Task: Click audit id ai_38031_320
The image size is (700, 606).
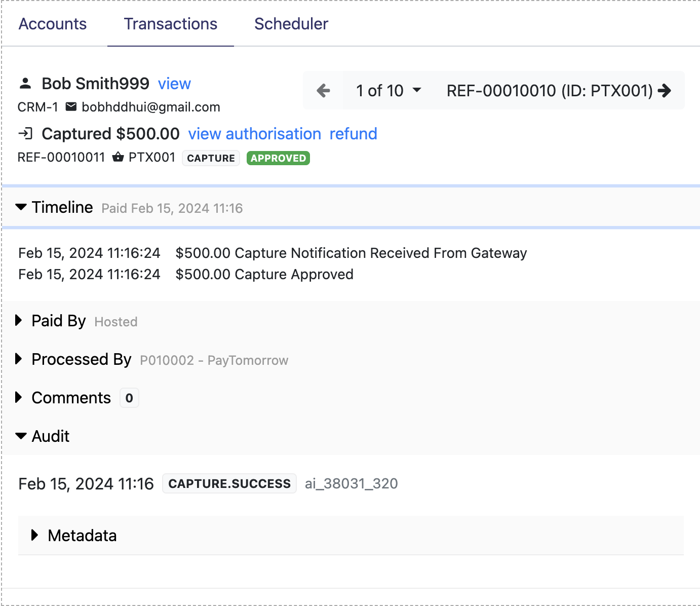Action: (352, 483)
